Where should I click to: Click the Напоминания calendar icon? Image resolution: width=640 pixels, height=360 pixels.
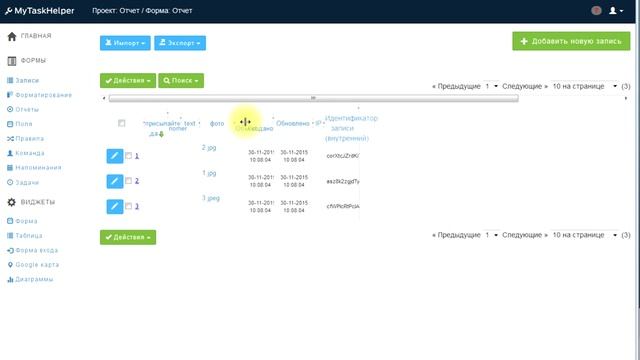point(10,167)
